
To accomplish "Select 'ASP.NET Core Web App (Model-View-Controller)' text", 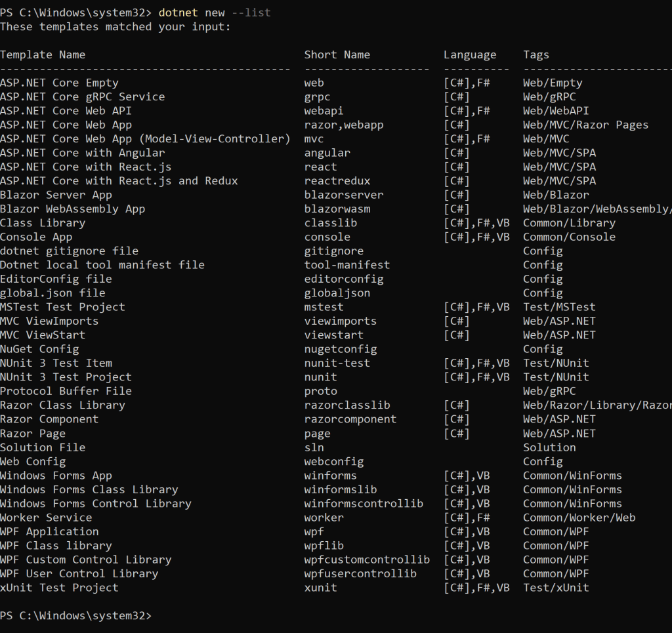I will [145, 139].
